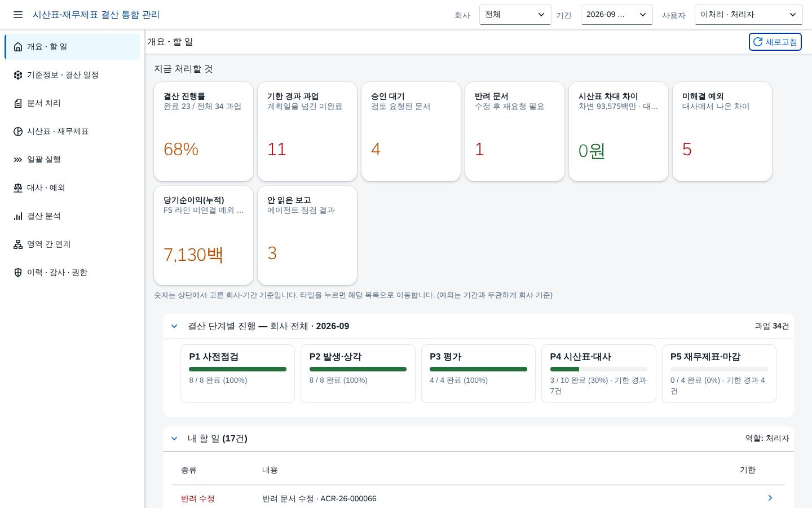
Task: Collapse the 내 할 일 section
Action: tap(174, 439)
